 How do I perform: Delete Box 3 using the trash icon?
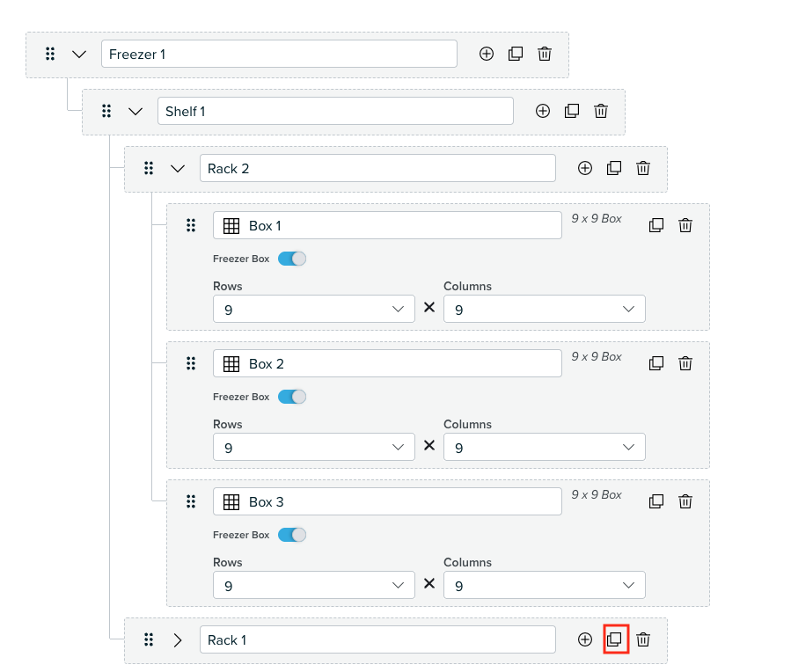point(685,501)
